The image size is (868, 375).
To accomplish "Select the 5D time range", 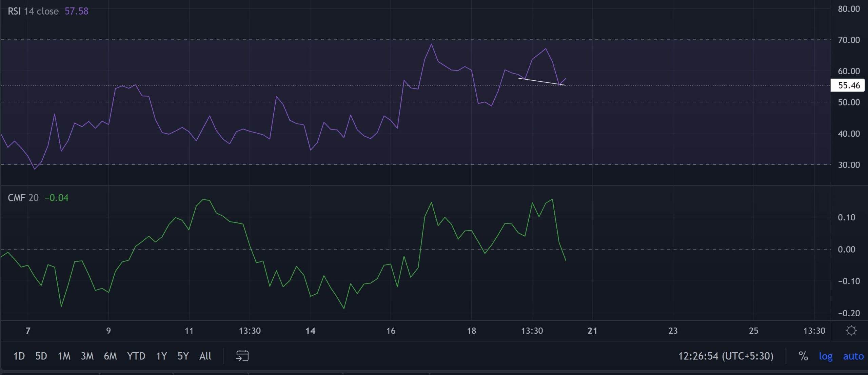I will (41, 356).
